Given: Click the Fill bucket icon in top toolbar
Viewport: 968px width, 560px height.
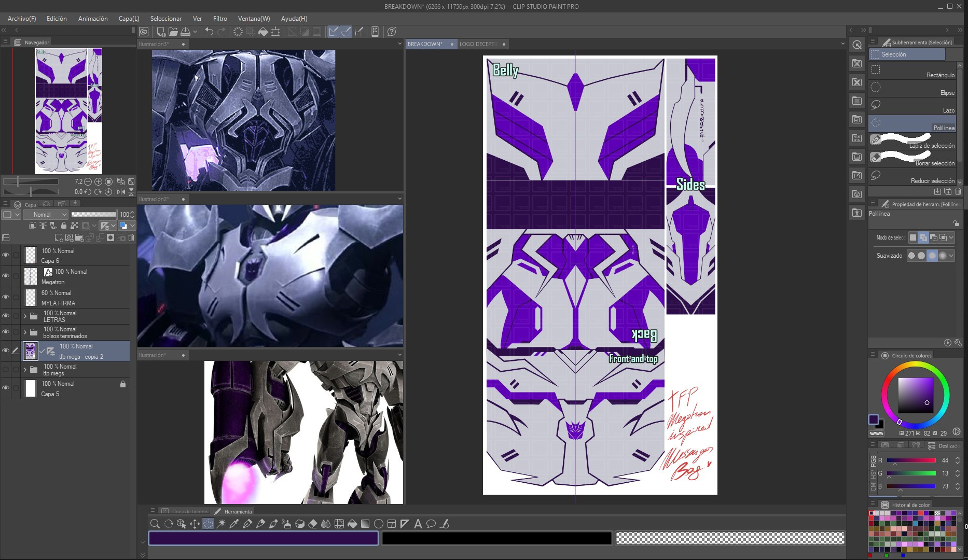Looking at the screenshot, I should (263, 32).
